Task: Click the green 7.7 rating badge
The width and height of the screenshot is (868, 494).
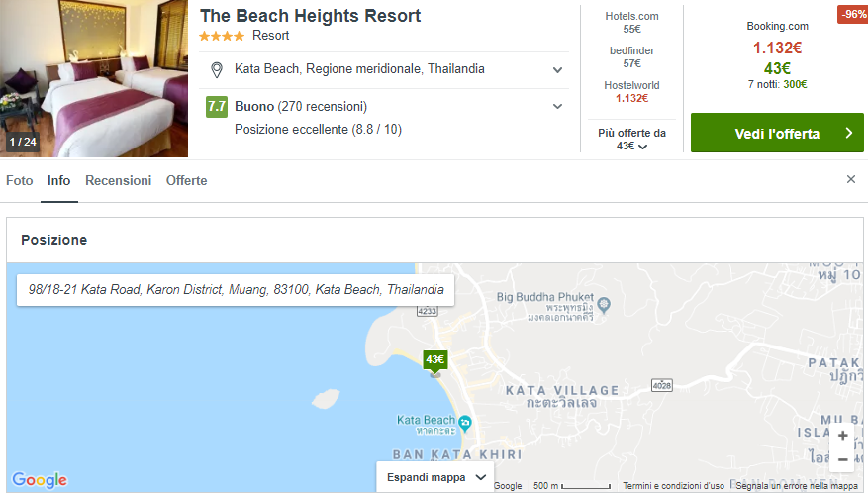Action: 217,107
